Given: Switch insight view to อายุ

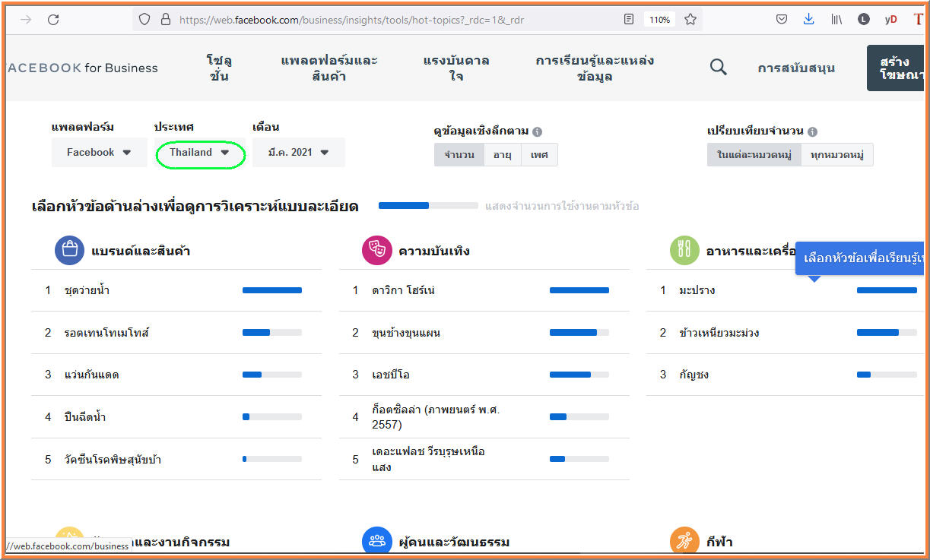Looking at the screenshot, I should [x=502, y=155].
